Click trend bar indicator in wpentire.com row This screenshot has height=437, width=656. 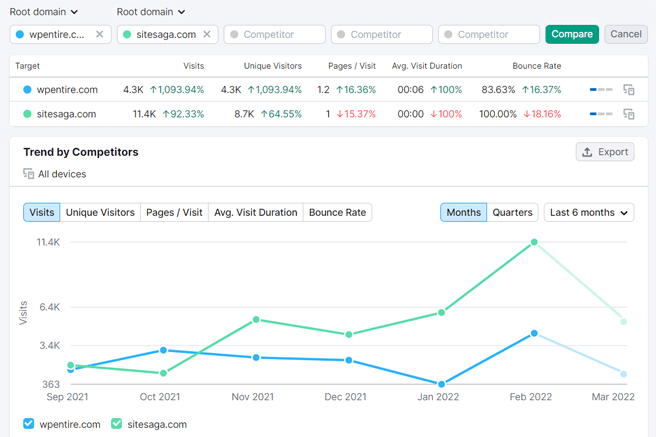[x=601, y=89]
